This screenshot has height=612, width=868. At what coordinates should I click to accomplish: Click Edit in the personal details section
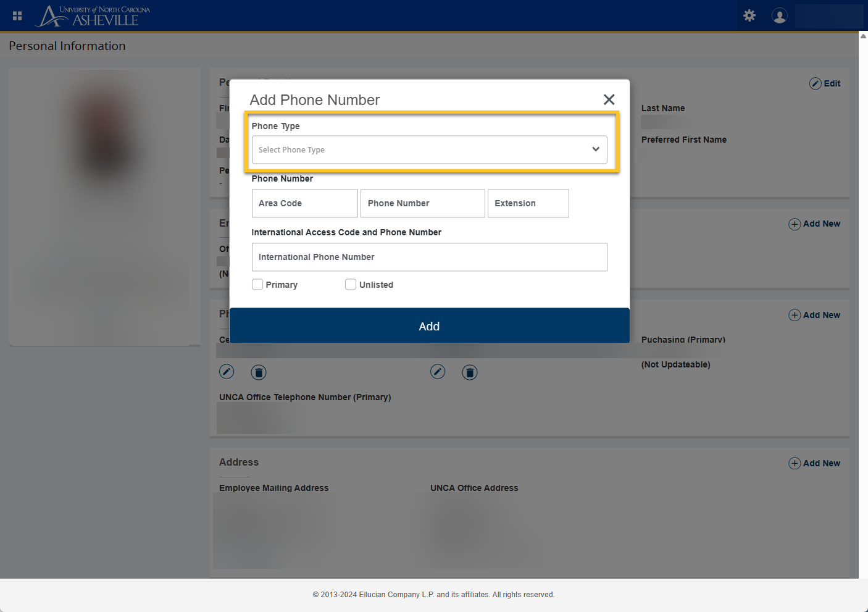click(825, 83)
